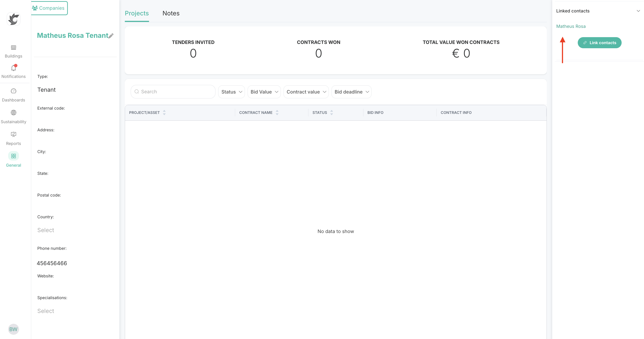Click the Linked contacts heading
The width and height of the screenshot is (644, 339).
(573, 11)
